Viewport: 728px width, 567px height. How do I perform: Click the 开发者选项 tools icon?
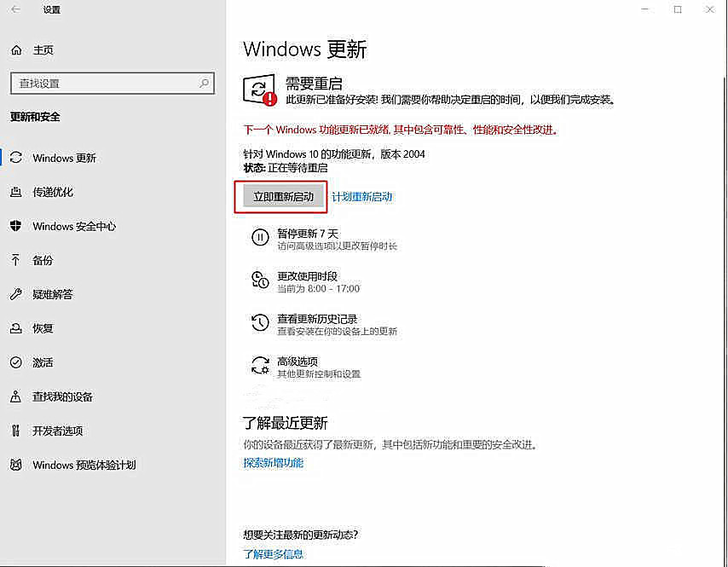16,431
